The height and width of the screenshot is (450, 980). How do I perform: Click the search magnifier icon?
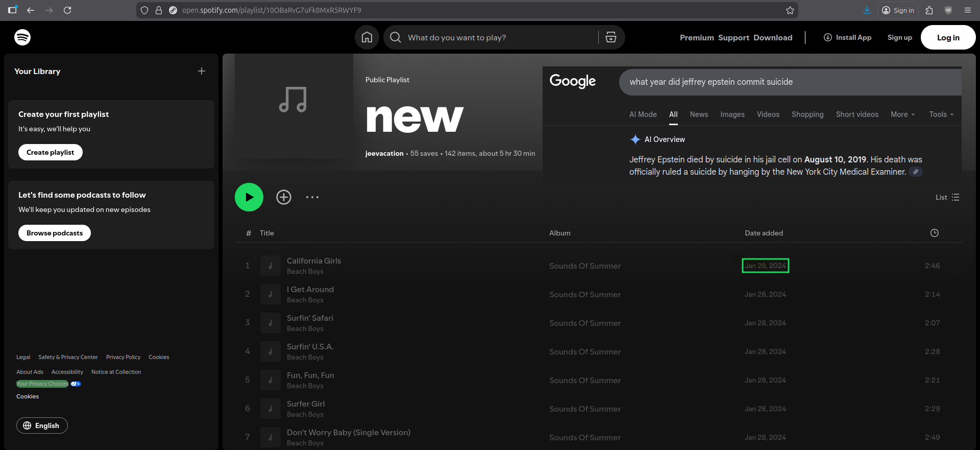[395, 37]
